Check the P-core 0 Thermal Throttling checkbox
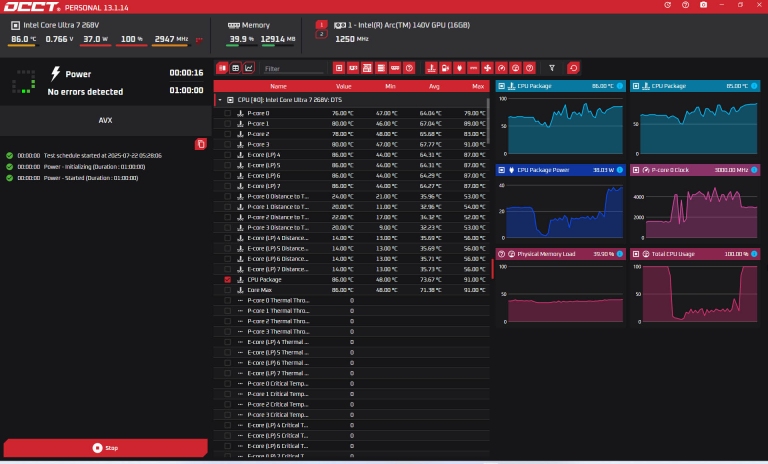The width and height of the screenshot is (768, 464). (x=227, y=300)
